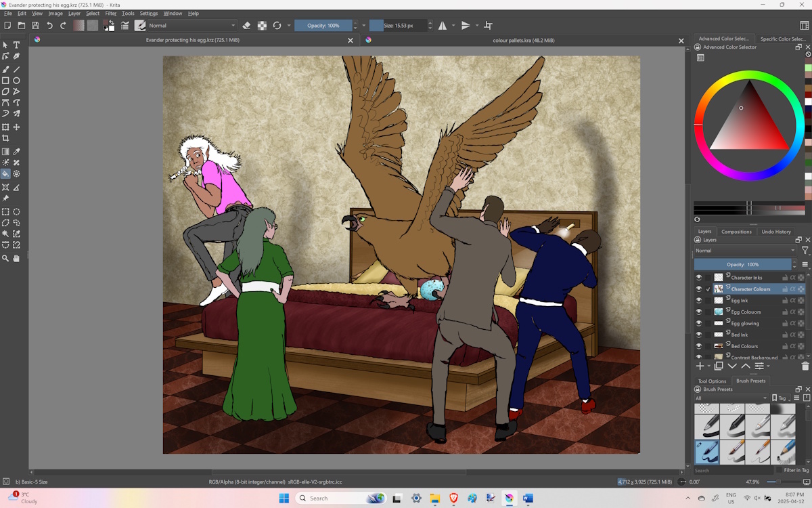Click the layer Opacity 100% slider
This screenshot has width=812, height=508.
click(x=742, y=264)
